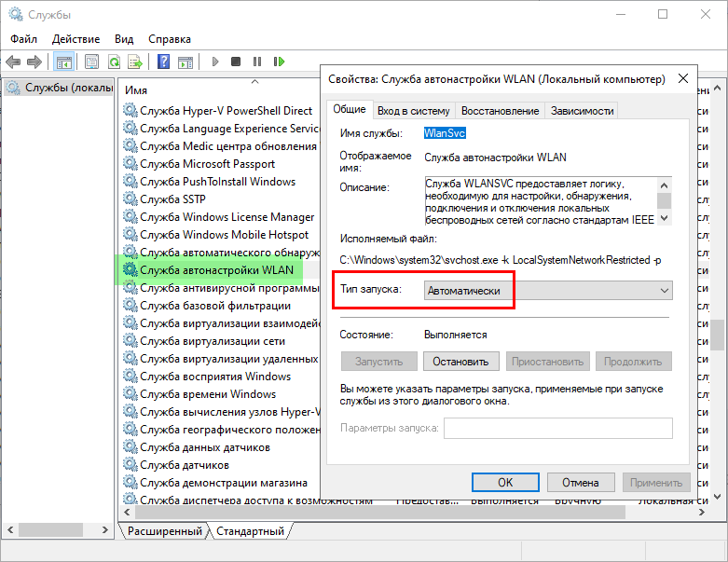Open the Тип запуска dropdown
728x562 pixels.
[x=548, y=291]
